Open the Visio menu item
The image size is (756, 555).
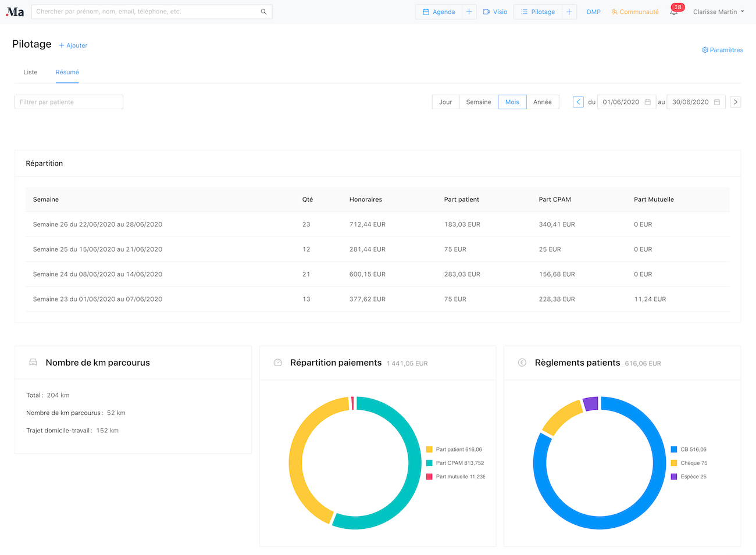495,12
